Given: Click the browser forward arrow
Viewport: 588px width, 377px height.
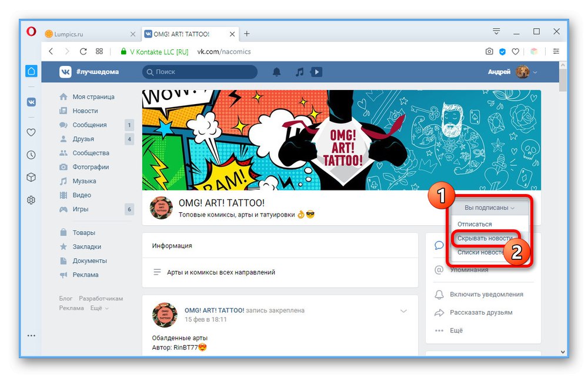Looking at the screenshot, I should [x=67, y=51].
